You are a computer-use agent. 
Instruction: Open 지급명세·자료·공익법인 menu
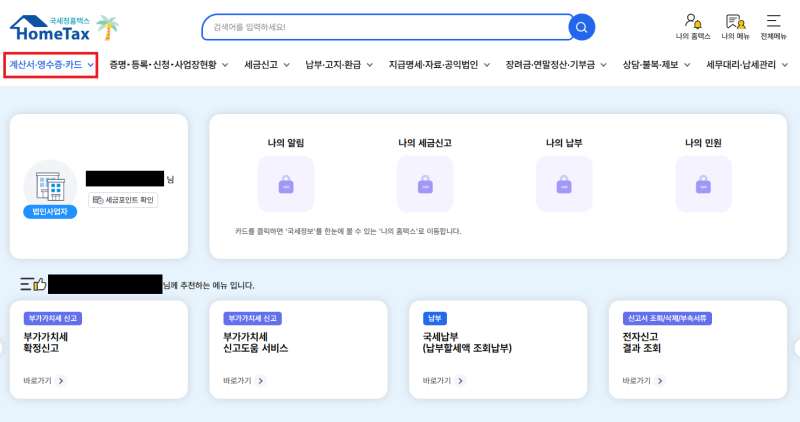(439, 65)
